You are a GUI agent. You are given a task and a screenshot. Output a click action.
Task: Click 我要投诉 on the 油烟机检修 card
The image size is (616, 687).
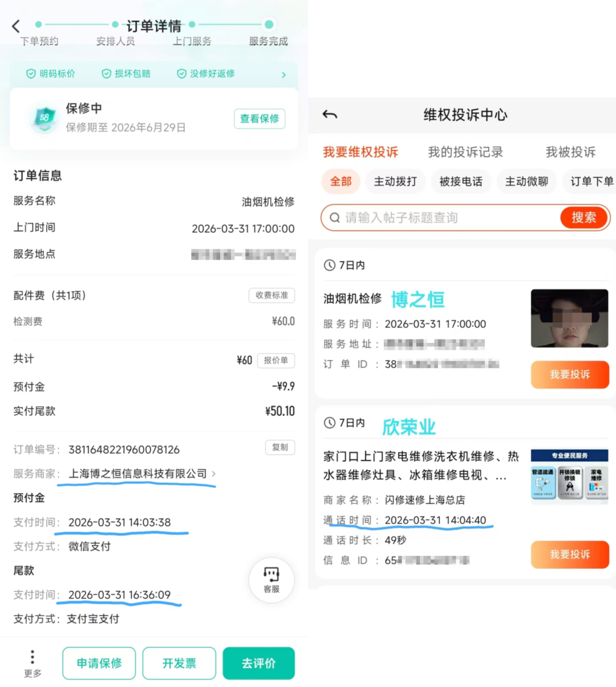tap(570, 375)
